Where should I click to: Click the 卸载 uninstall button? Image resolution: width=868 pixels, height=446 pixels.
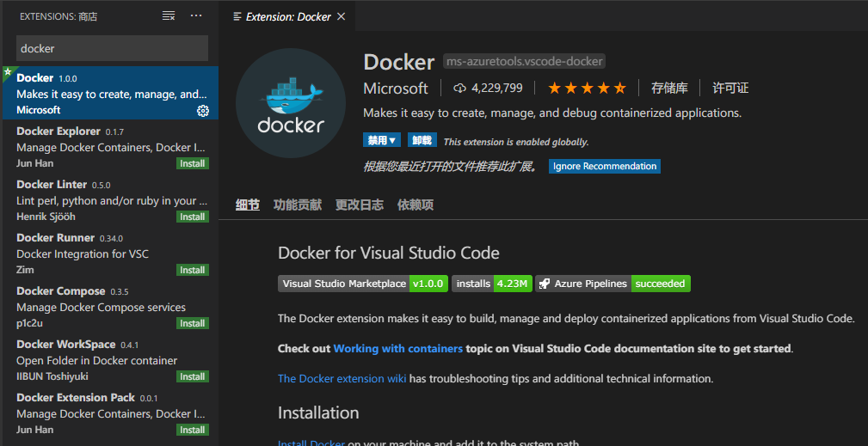422,140
